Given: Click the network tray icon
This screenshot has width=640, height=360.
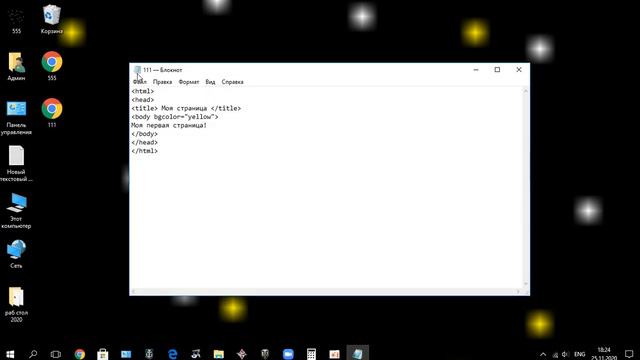Looking at the screenshot, I should pos(555,355).
